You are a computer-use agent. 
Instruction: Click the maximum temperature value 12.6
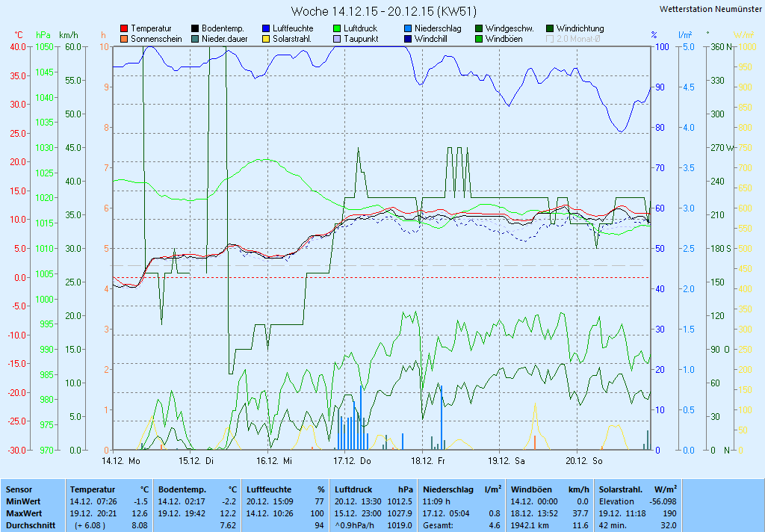click(140, 514)
